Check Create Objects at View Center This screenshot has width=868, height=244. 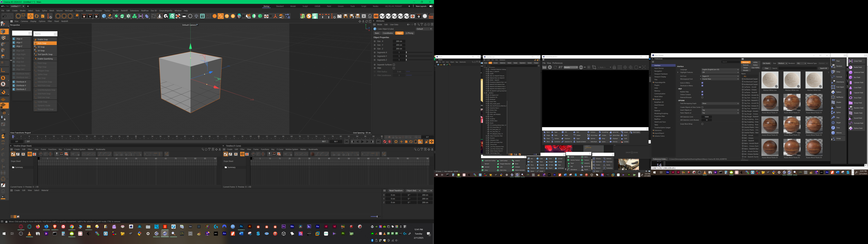click(702, 107)
